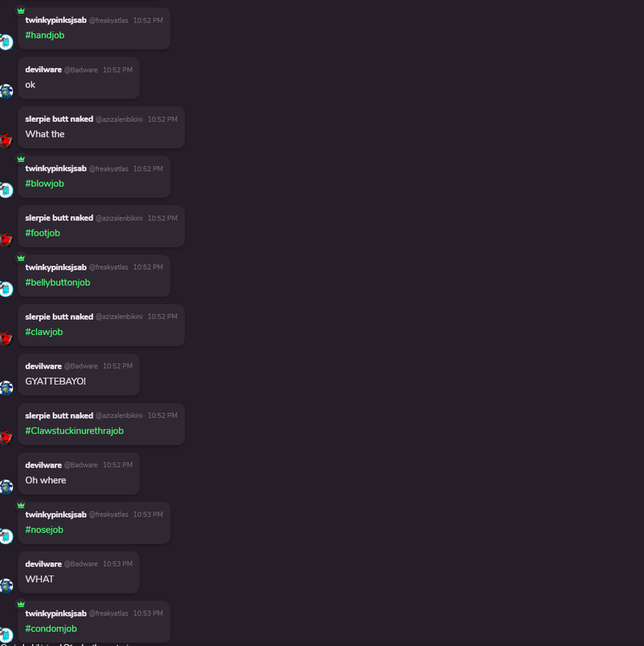Click slerpie butt naked's avatar beside What the
The image size is (644, 646).
pos(6,140)
